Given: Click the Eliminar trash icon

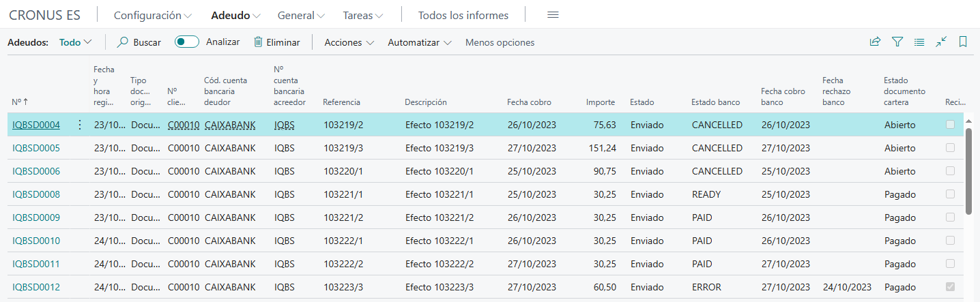Looking at the screenshot, I should (x=258, y=42).
